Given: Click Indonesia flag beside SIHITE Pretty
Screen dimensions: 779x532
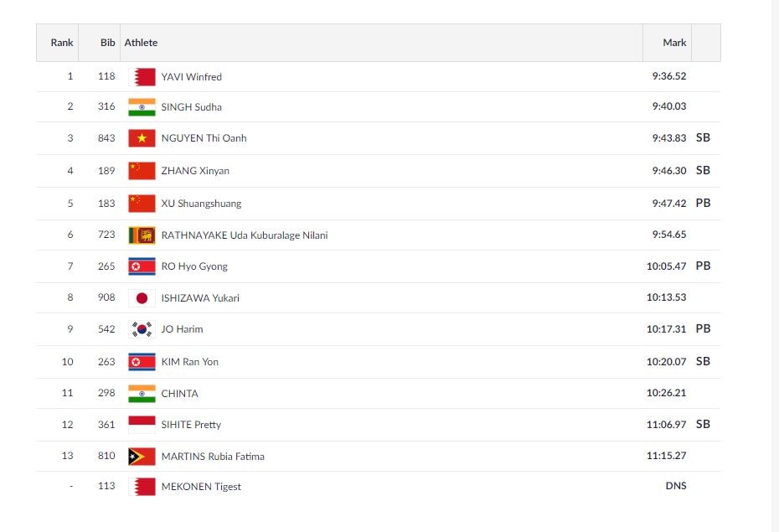Looking at the screenshot, I should (142, 425).
